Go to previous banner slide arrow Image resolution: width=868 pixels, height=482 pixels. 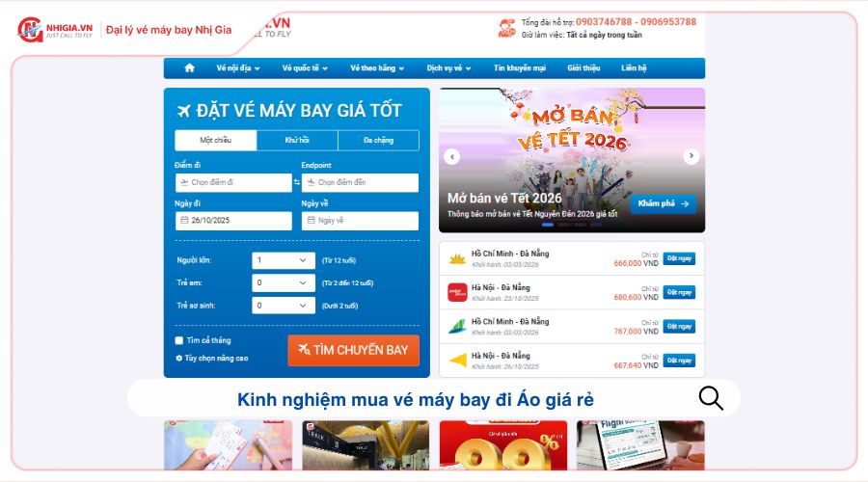(x=452, y=156)
